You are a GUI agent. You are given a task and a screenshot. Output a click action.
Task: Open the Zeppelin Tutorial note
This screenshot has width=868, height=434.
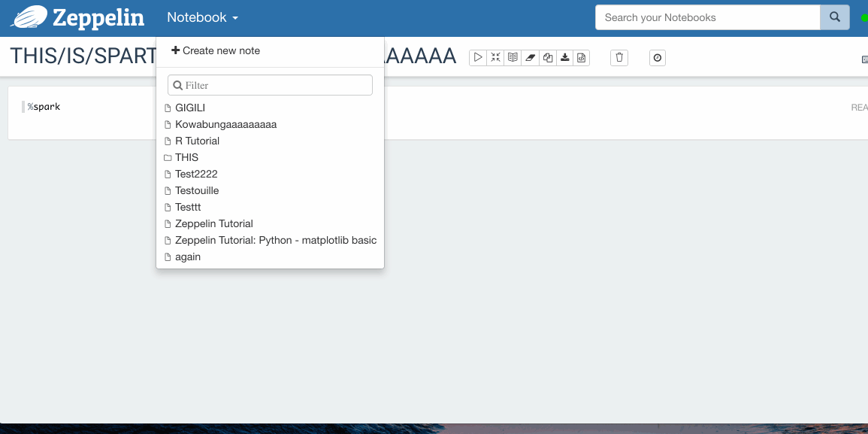coord(213,224)
